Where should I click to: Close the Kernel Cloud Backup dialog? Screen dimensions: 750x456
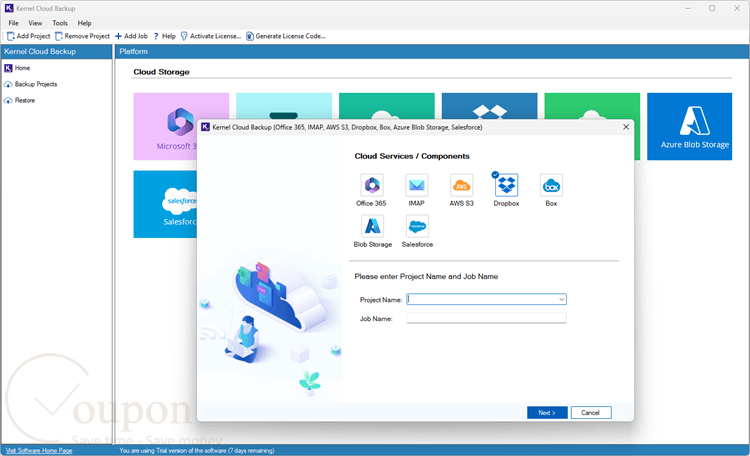[626, 127]
